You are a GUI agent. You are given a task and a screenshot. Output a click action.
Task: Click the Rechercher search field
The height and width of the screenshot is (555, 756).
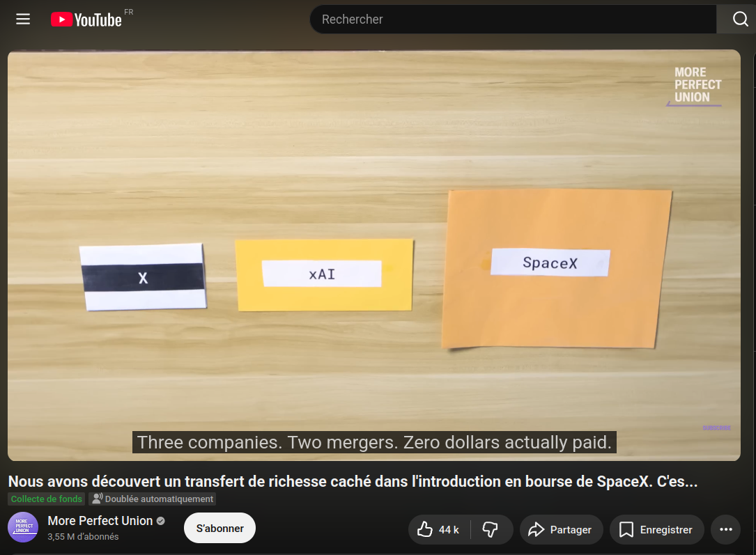(513, 19)
